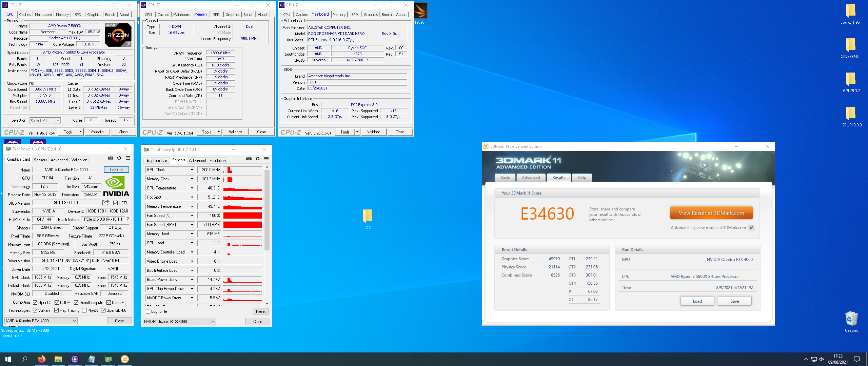Expand Memory Used sensor dropdown
Image resolution: width=868 pixels, height=366 pixels.
pos(192,234)
